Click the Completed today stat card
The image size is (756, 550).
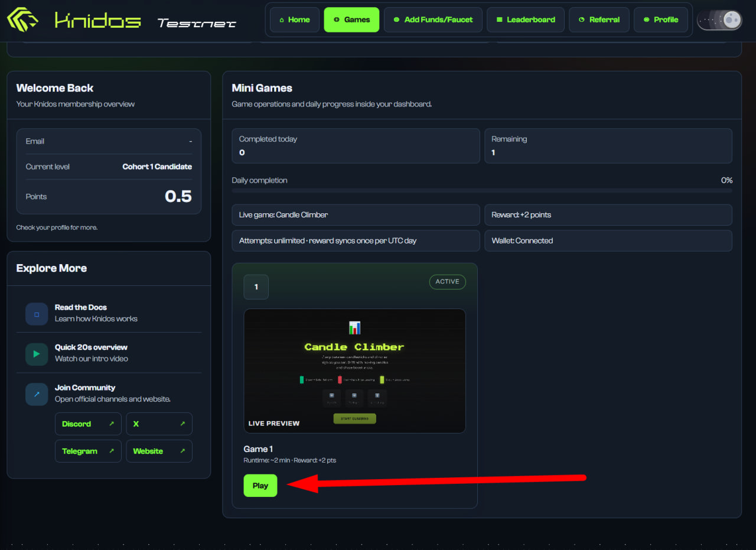click(356, 146)
